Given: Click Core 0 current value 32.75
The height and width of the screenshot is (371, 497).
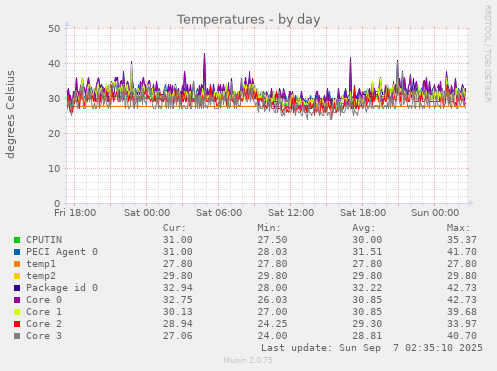Looking at the screenshot, I should [x=178, y=300].
